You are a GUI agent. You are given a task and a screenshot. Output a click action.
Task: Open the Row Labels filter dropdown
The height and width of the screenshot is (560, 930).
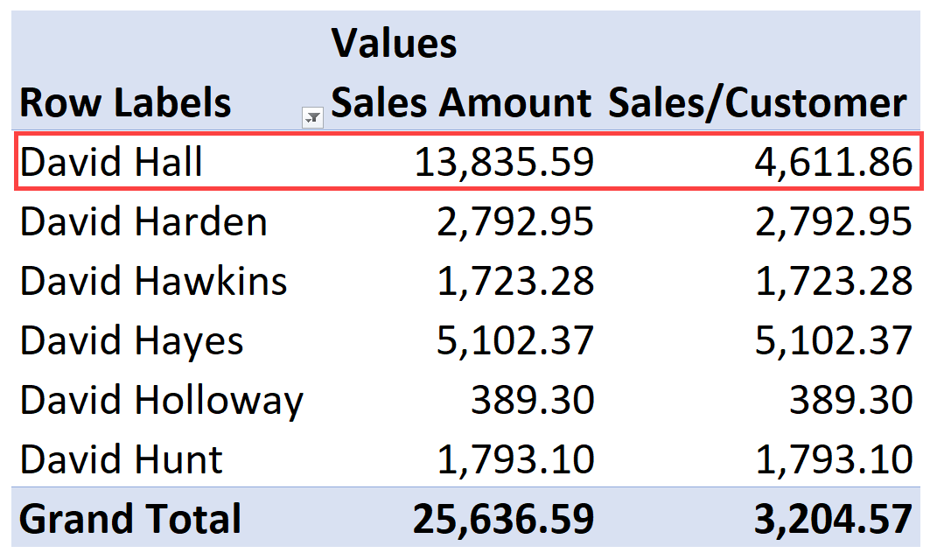312,117
